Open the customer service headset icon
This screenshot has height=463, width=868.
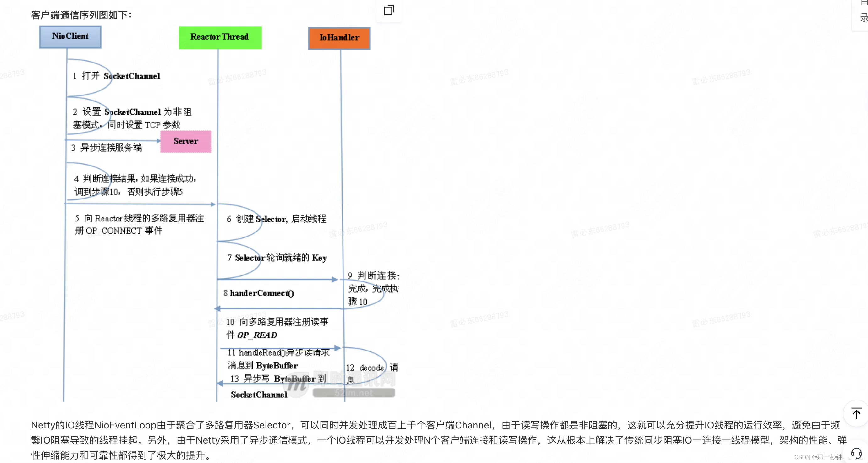coord(856,453)
